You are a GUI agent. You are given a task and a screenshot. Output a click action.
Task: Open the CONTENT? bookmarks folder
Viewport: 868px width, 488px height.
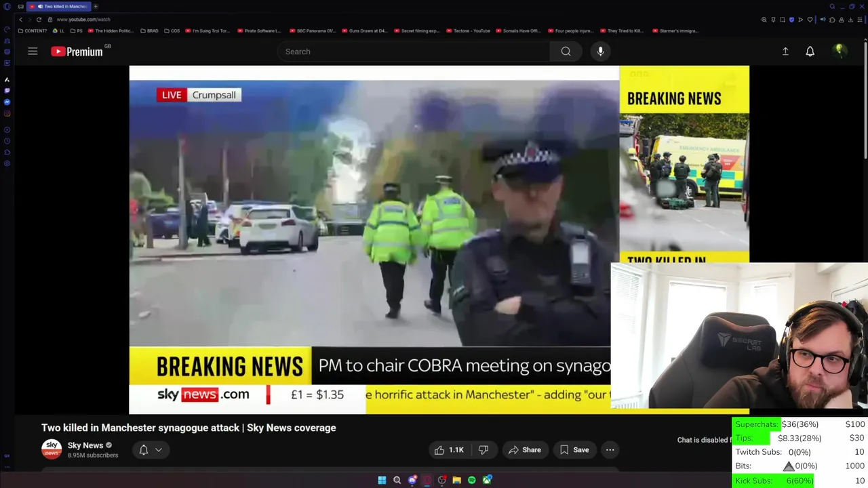(33, 30)
